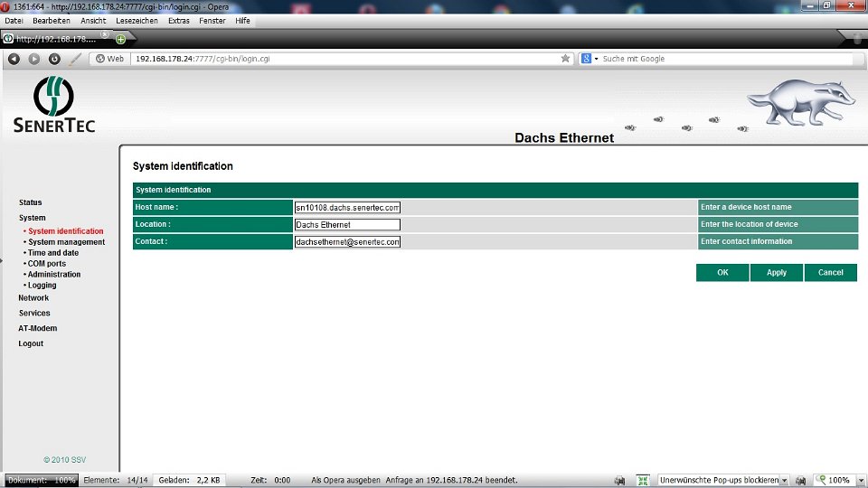Click the Host name input field
The width and height of the screenshot is (868, 488).
[x=347, y=207]
